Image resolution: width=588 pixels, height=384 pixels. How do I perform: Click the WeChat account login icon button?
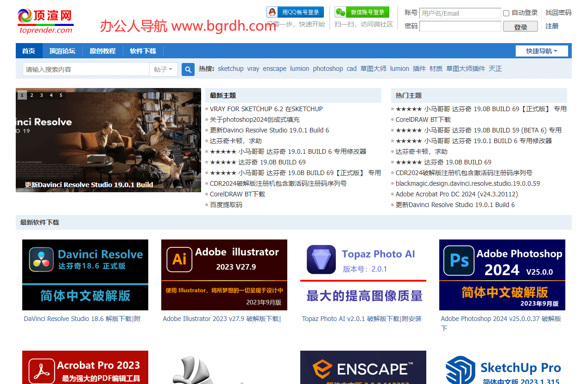tap(362, 12)
